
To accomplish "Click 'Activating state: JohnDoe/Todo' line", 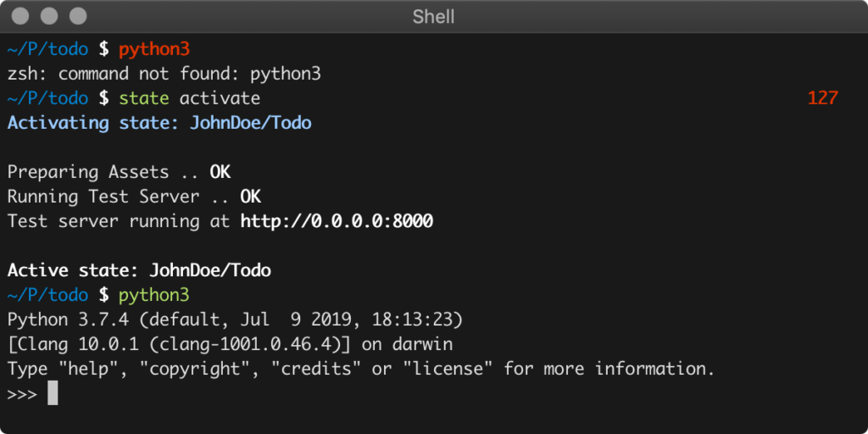I will [x=159, y=123].
